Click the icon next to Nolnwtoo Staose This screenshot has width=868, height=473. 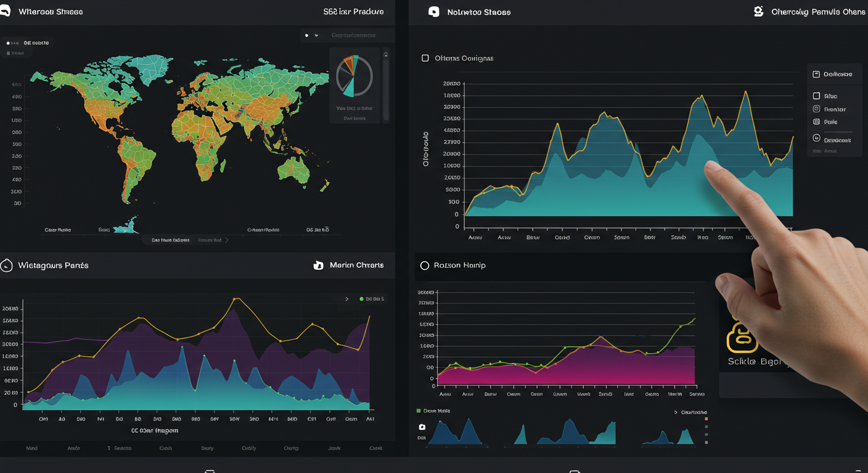tap(434, 12)
